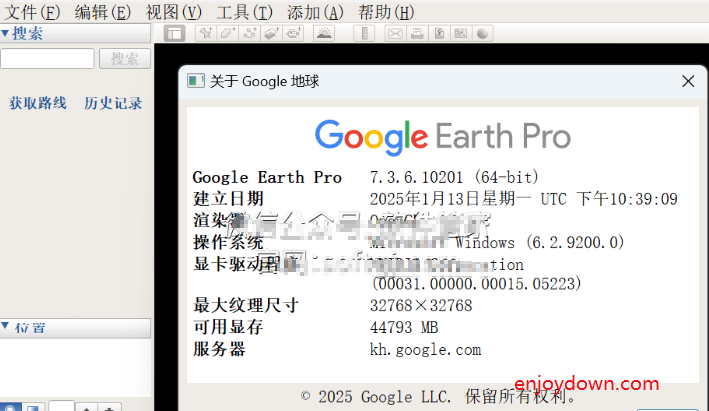Screen dimensions: 709x411
Task: Open the 文件(F) menu
Action: coord(32,12)
